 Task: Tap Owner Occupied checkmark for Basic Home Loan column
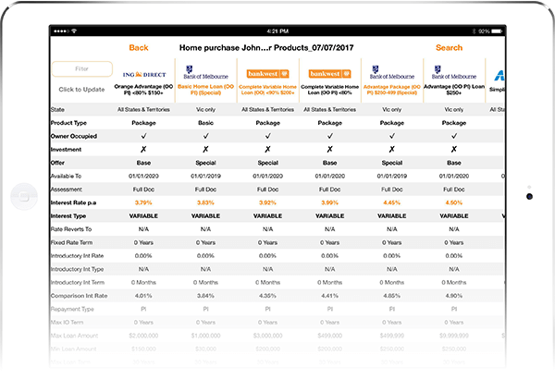point(205,136)
